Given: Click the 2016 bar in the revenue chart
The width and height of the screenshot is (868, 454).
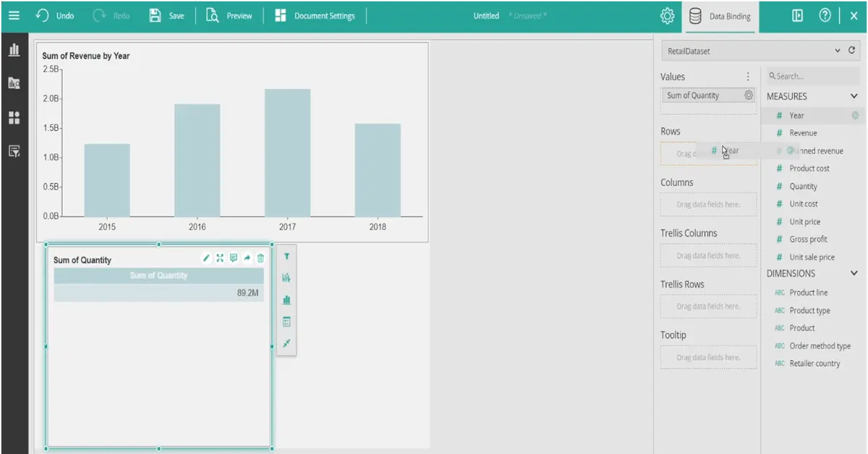Looking at the screenshot, I should (197, 160).
